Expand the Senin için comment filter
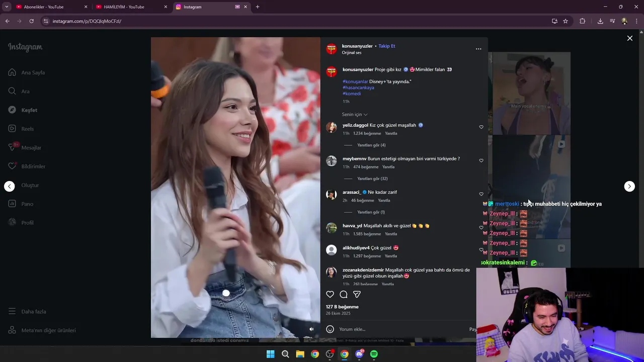This screenshot has height=362, width=644. click(355, 115)
